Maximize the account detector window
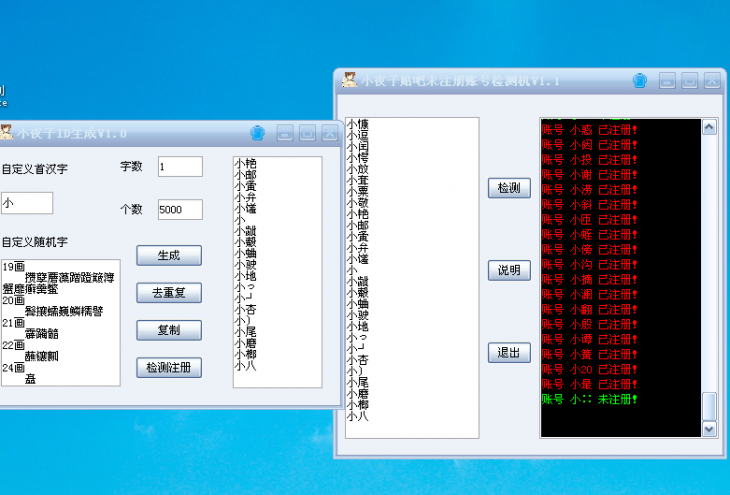Screen dimensions: 730x495 (689, 81)
